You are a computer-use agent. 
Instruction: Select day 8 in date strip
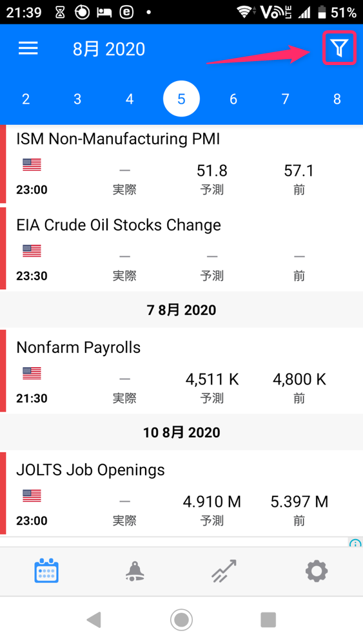coord(337,99)
